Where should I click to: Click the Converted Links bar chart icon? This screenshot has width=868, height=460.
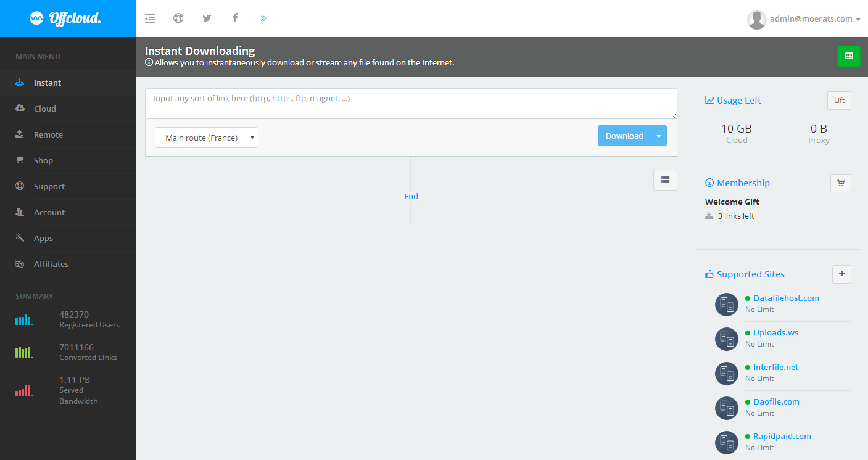point(24,352)
